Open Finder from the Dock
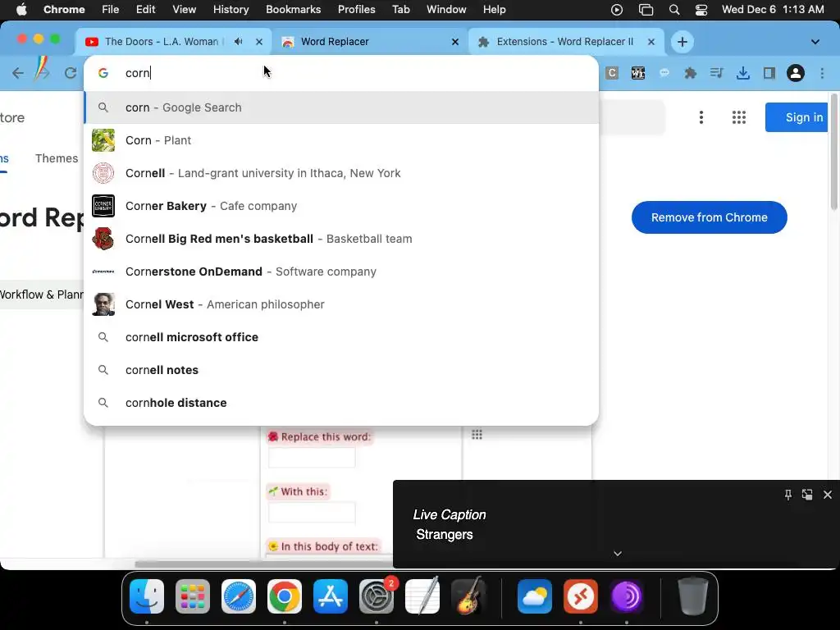 tap(147, 596)
